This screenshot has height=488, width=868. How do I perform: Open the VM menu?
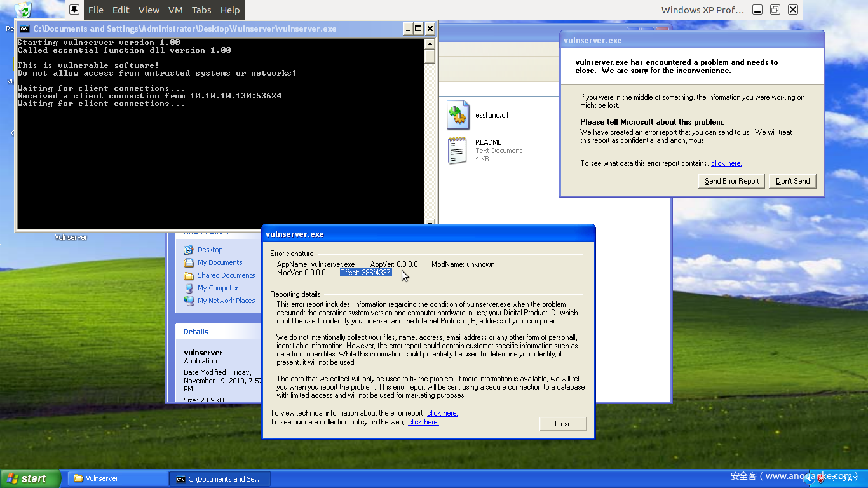(x=176, y=10)
